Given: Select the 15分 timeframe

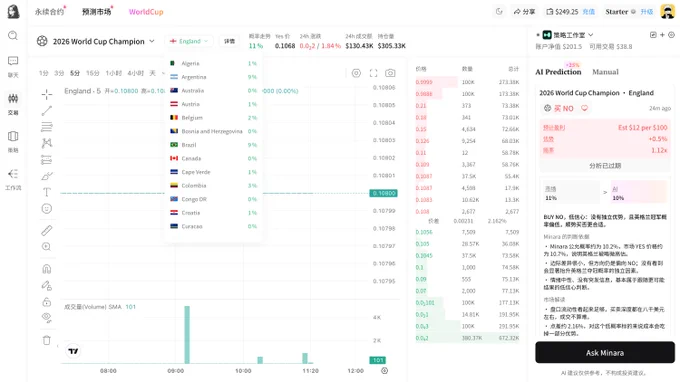Looking at the screenshot, I should [92, 73].
